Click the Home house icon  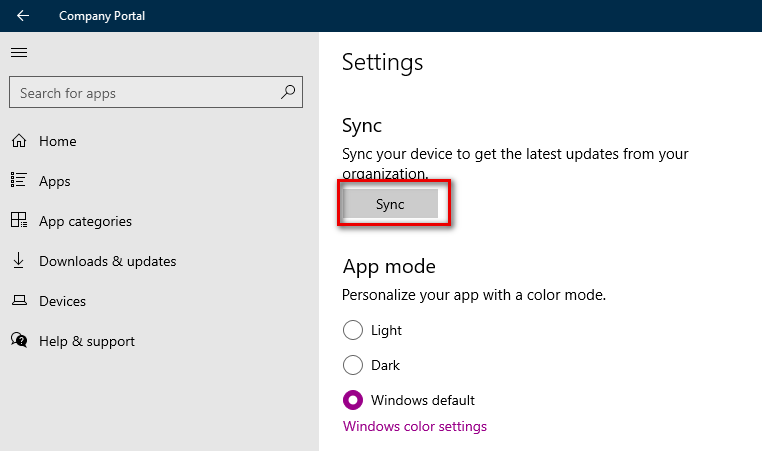(x=18, y=141)
